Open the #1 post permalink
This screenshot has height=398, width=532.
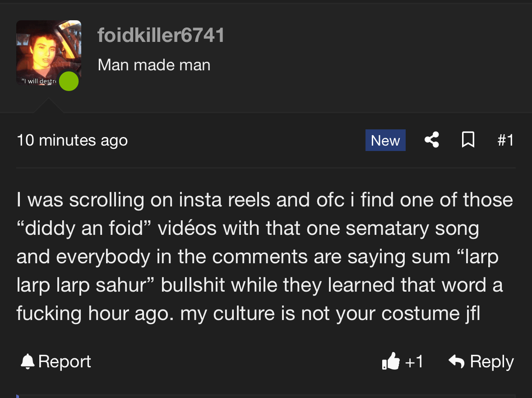[505, 140]
